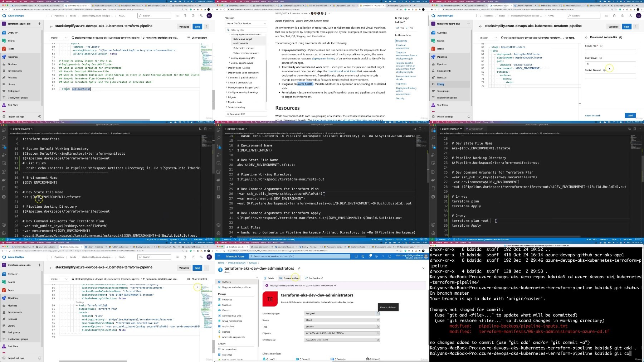Viewport: 644px width, 362px height.
Task: Click the Secure File input field
Action: click(x=610, y=51)
